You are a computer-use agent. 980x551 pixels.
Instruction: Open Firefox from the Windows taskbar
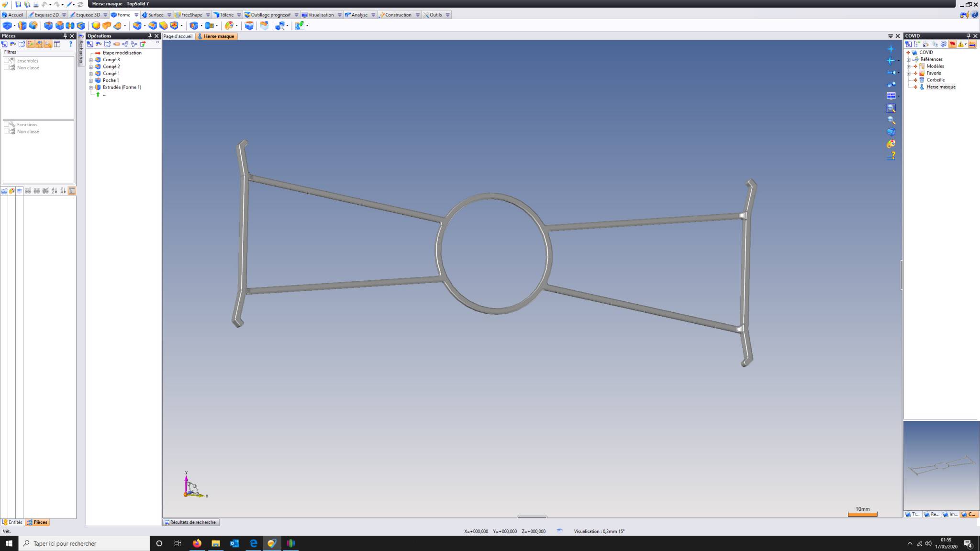tap(197, 543)
